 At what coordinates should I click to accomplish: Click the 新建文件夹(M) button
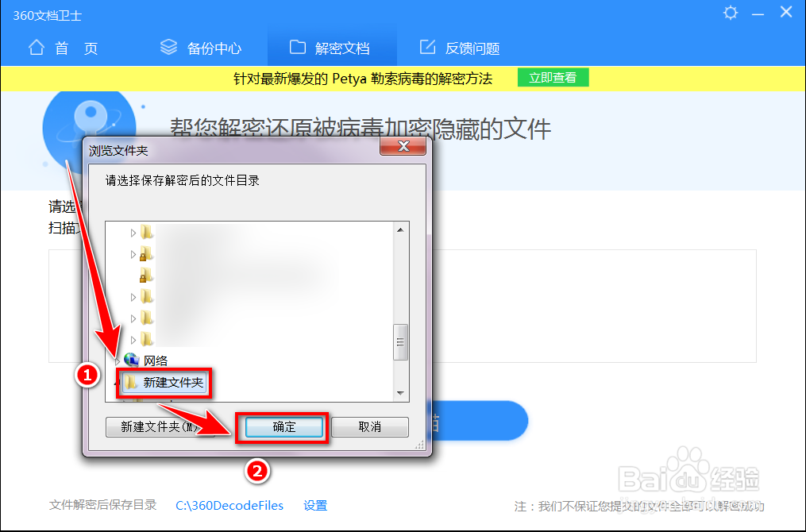coord(160,426)
